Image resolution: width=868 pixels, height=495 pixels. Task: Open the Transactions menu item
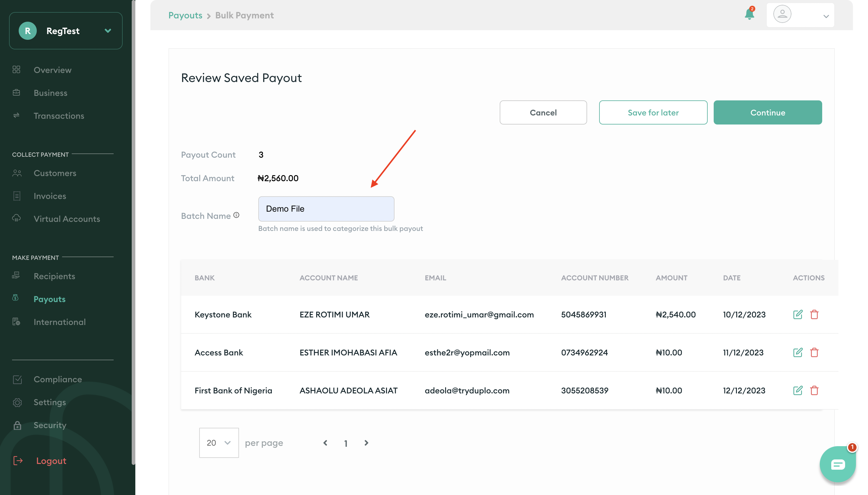(x=59, y=115)
